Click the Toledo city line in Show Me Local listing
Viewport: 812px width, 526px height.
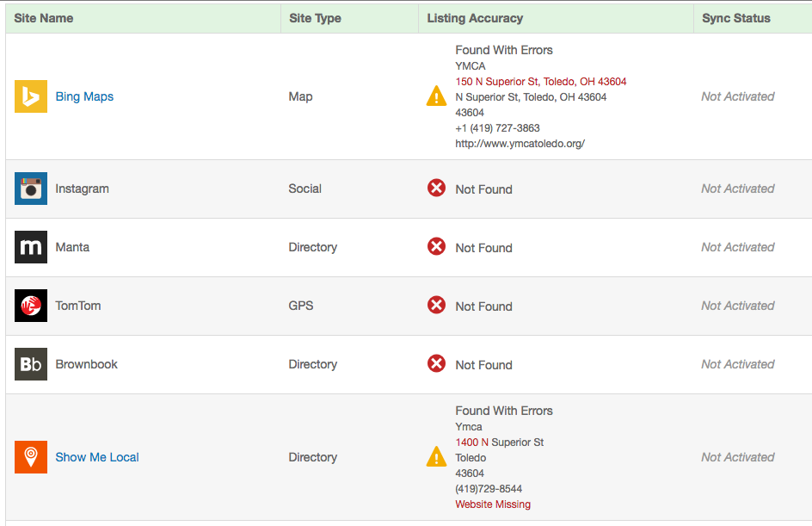(x=471, y=458)
